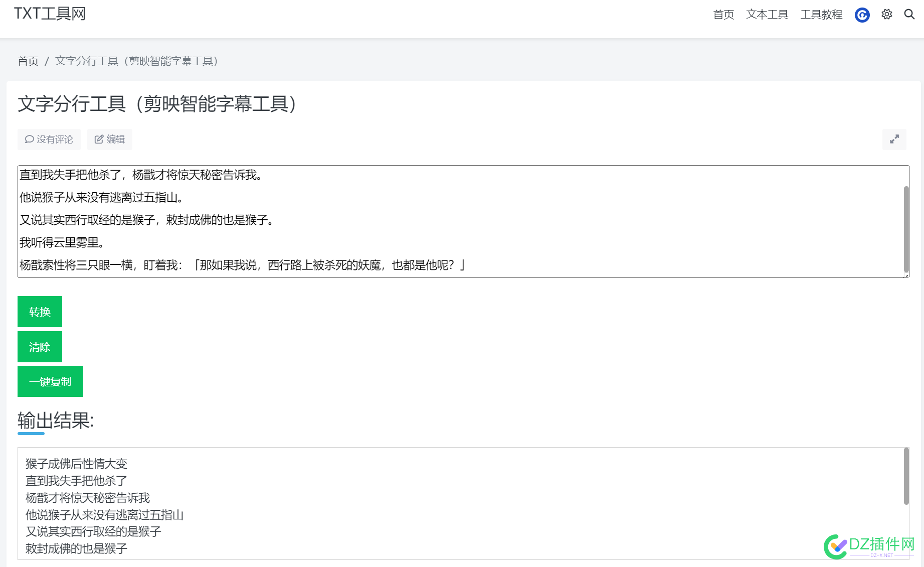Open the settings gear icon

pos(887,15)
